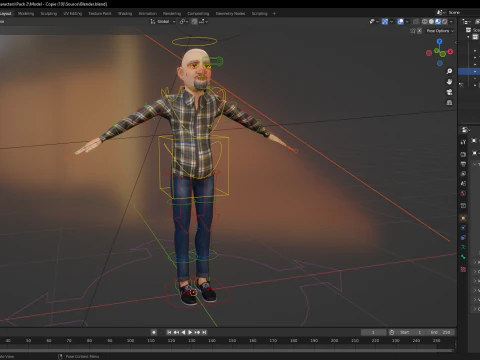Open the View Layer properties tab icon

point(463,174)
